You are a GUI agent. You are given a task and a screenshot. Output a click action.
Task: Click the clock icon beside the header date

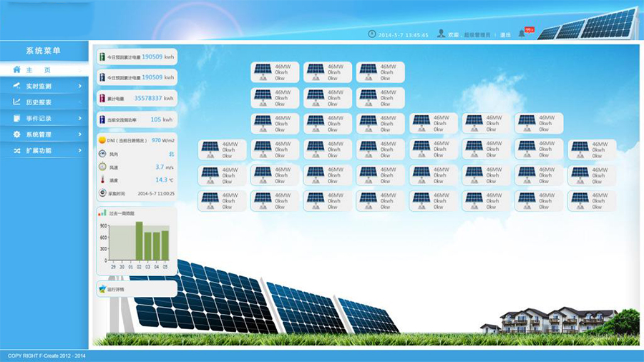point(371,34)
